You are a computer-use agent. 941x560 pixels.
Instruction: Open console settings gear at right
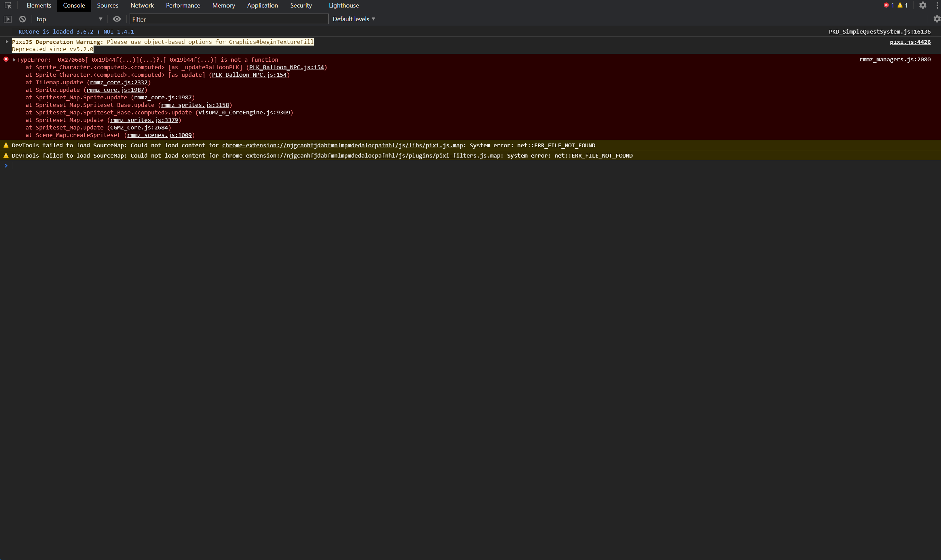(x=937, y=19)
